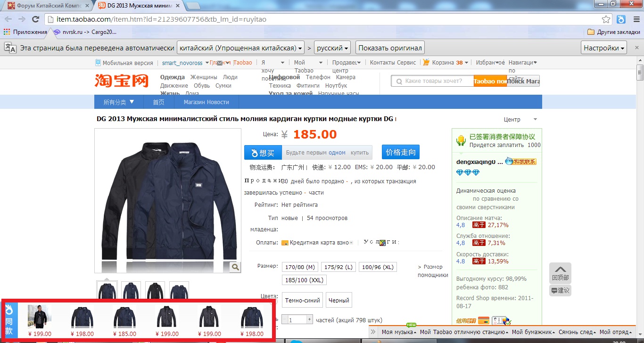Go forward in browser history

pos(22,19)
